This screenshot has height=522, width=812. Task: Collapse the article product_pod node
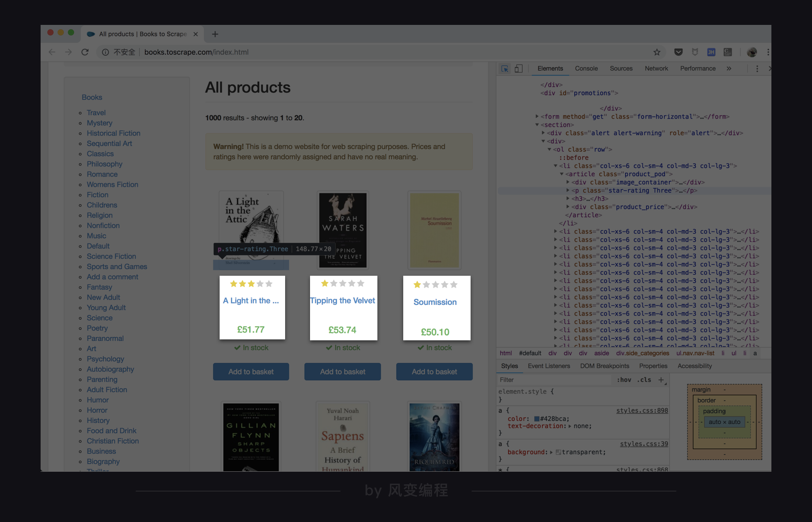tap(562, 174)
